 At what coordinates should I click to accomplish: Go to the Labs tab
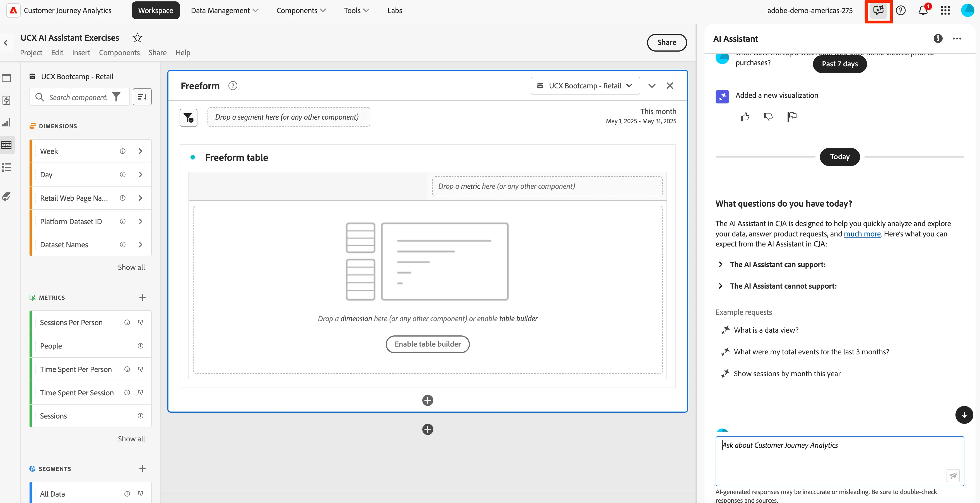pos(395,11)
